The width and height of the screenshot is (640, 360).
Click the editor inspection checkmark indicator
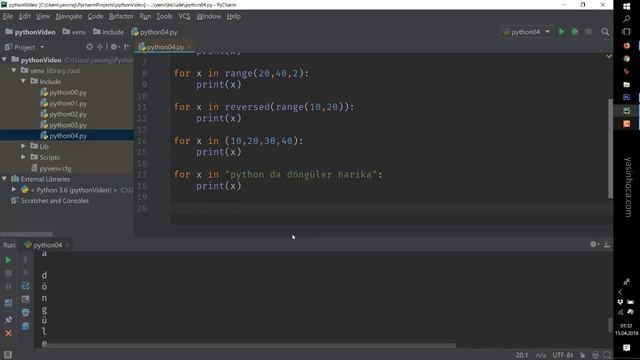(x=609, y=56)
